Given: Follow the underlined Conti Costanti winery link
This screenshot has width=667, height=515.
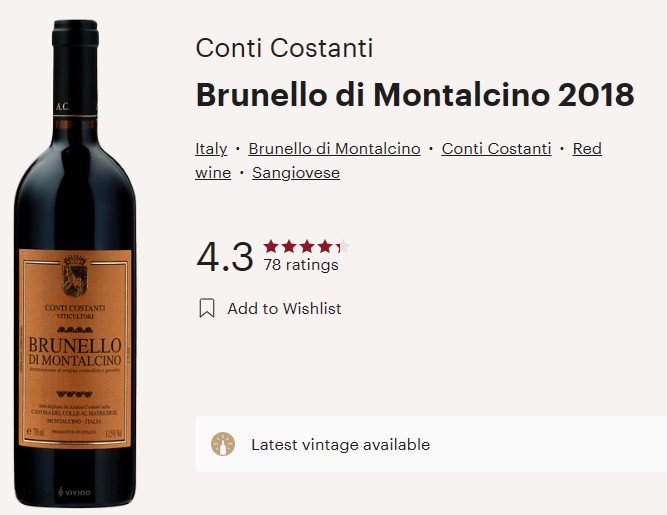Looking at the screenshot, I should (496, 149).
